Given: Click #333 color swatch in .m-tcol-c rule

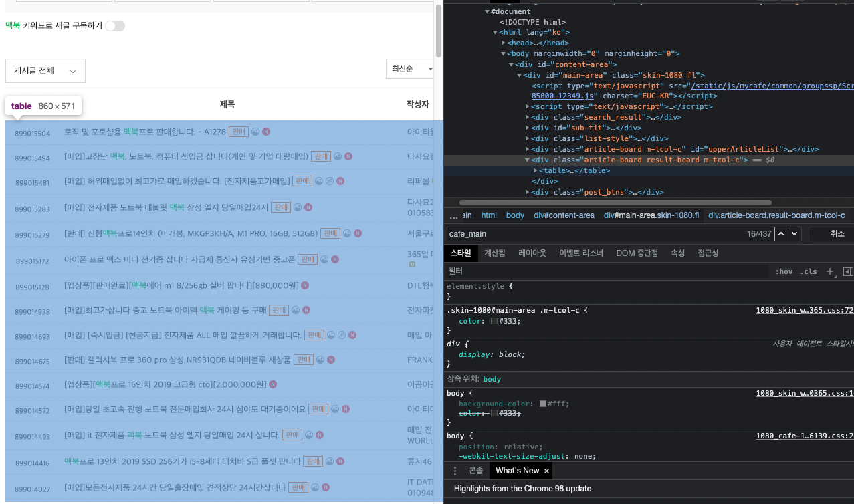Looking at the screenshot, I should point(494,321).
